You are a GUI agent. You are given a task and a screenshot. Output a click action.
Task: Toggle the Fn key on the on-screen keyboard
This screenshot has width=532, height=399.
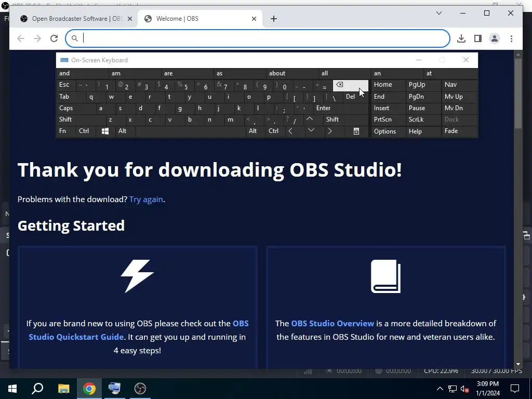66,131
